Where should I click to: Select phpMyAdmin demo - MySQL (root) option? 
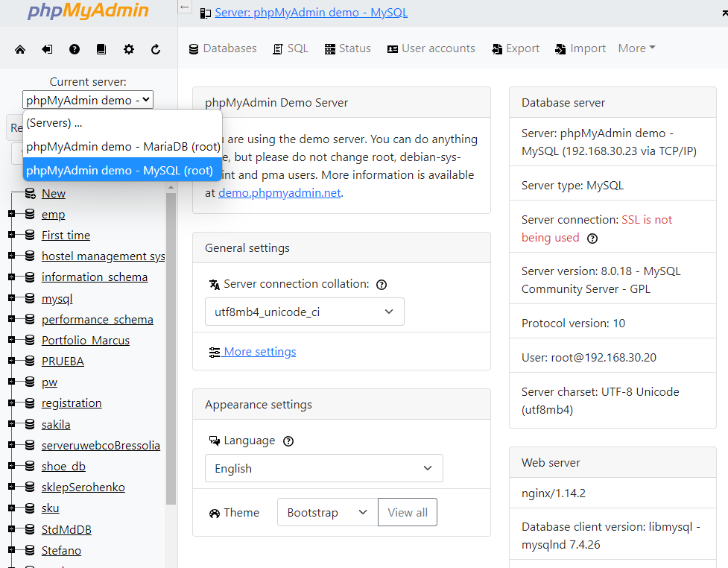123,171
